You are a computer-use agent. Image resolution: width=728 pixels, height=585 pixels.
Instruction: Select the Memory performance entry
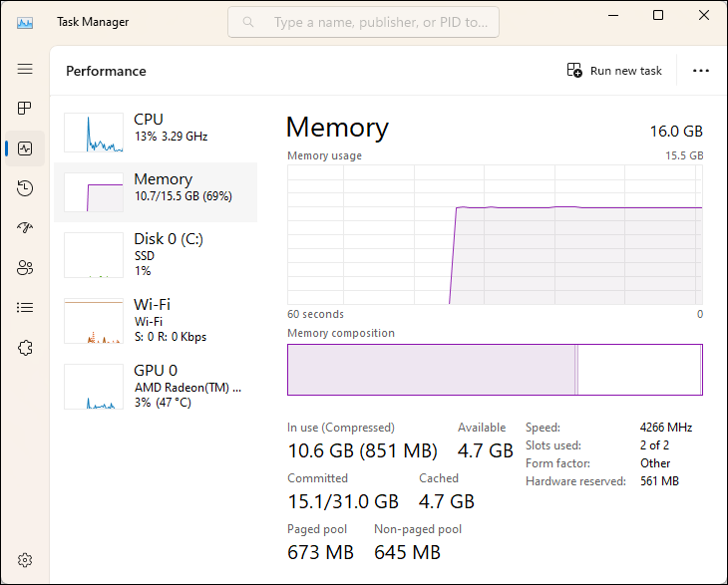pyautogui.click(x=156, y=192)
